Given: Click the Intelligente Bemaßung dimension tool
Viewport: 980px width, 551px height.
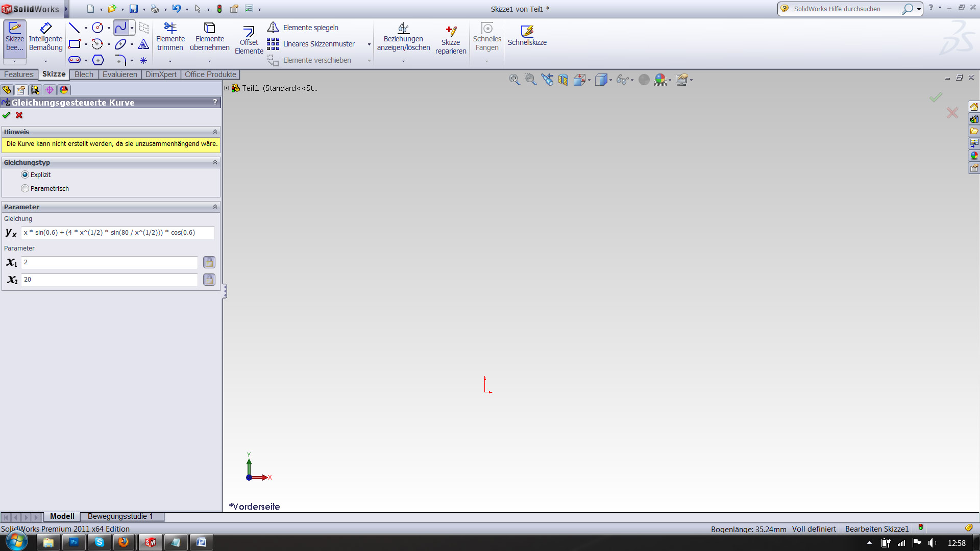Looking at the screenshot, I should tap(45, 37).
